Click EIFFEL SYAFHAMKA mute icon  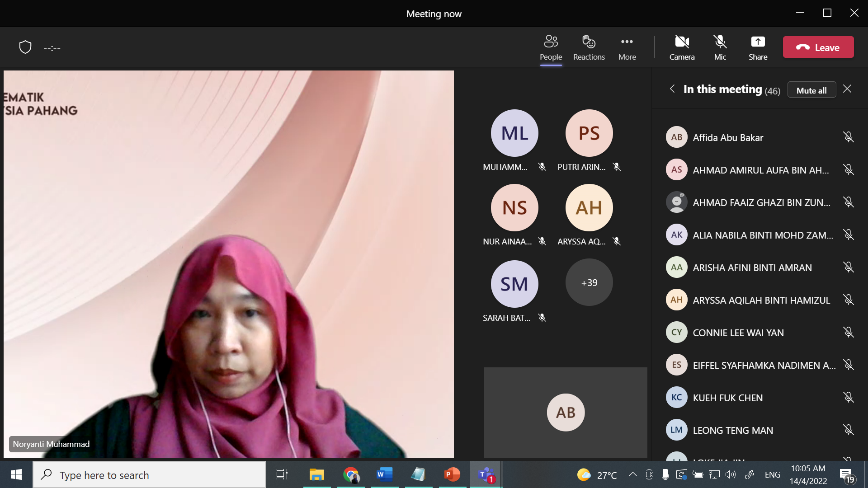849,365
